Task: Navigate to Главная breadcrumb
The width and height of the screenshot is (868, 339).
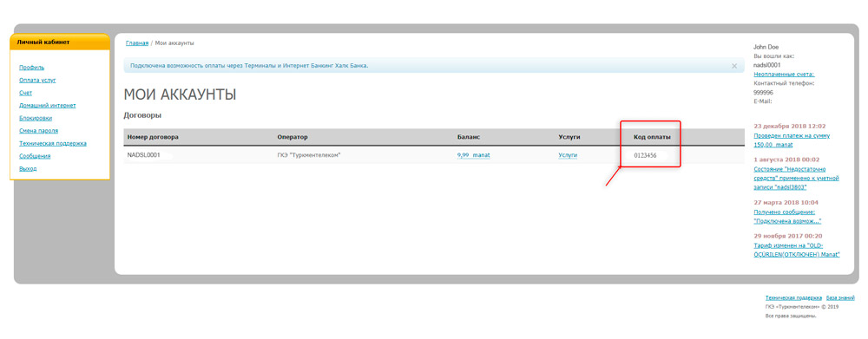Action: [x=137, y=43]
